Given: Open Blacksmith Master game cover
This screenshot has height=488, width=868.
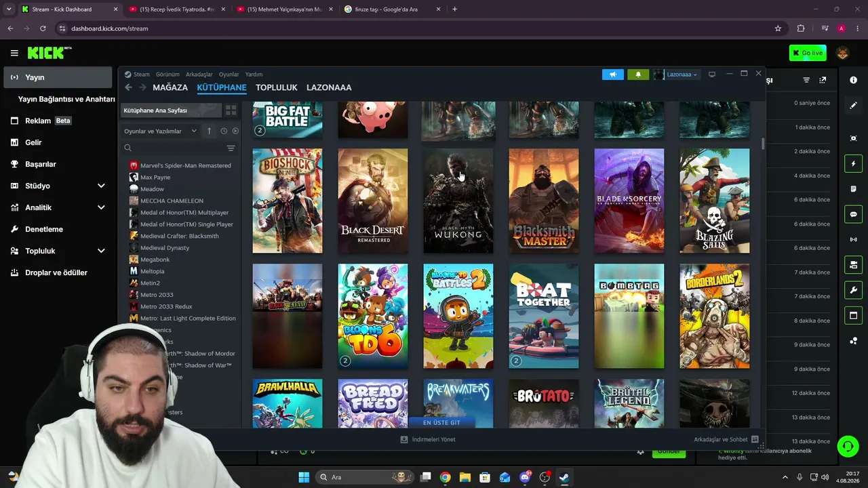Looking at the screenshot, I should click(x=544, y=201).
